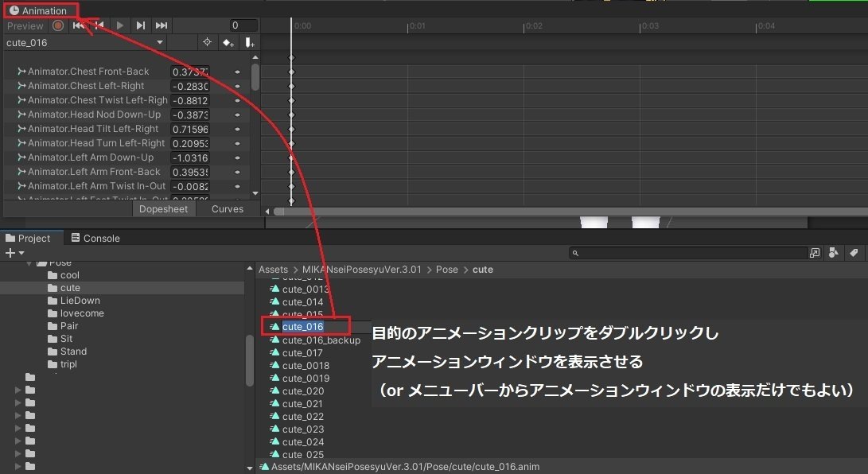Click the open in search window icon
This screenshot has width=868, height=474.
click(x=815, y=254)
